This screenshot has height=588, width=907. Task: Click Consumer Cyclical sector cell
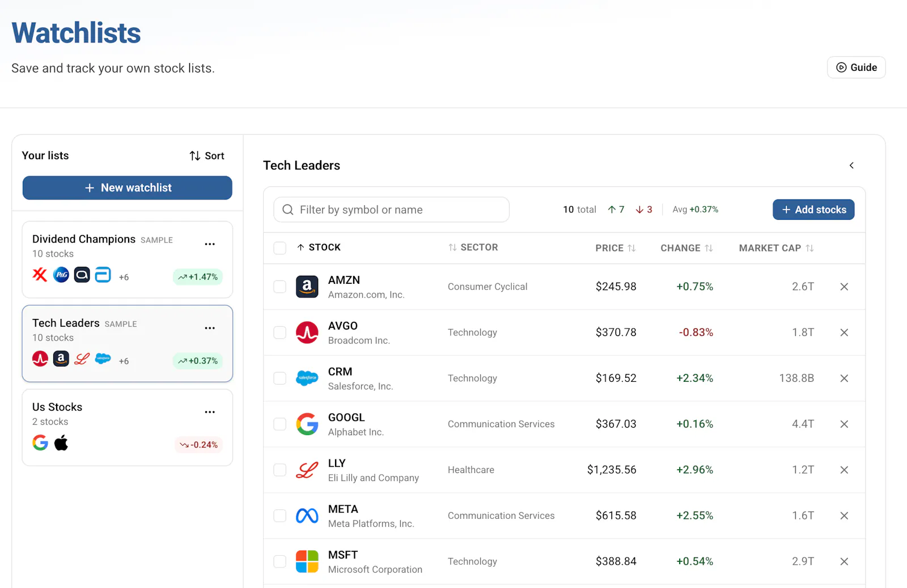(x=488, y=287)
